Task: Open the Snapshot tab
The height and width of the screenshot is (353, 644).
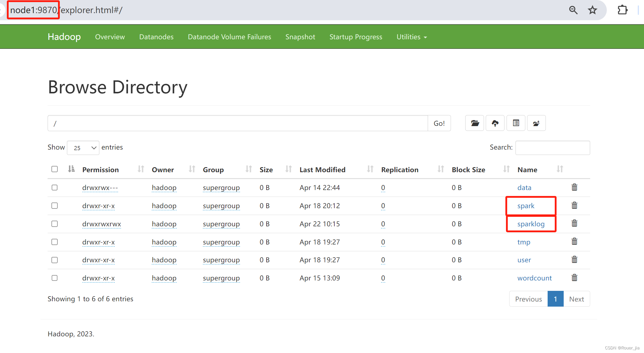Action: [x=300, y=37]
